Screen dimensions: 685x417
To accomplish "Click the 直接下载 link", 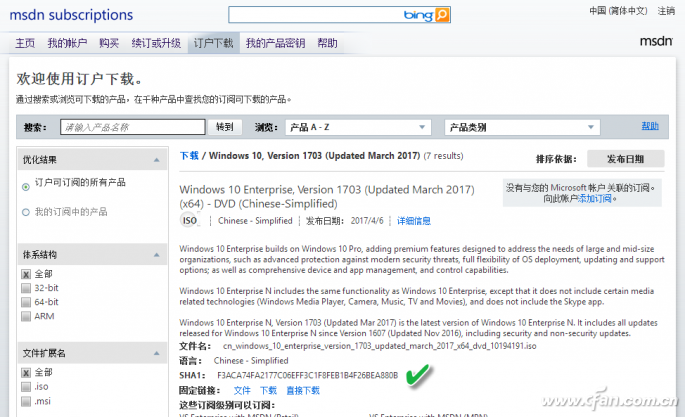I will point(303,390).
